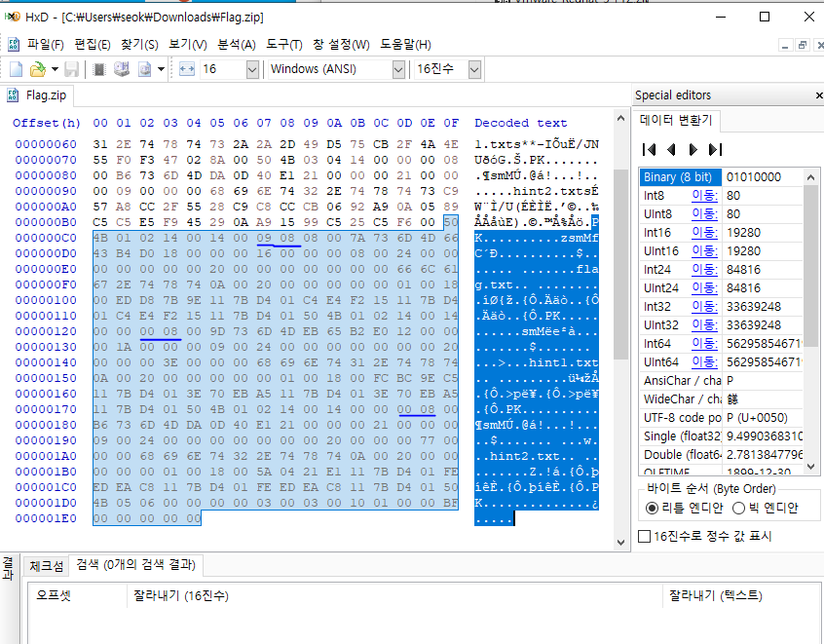824x644 pixels.
Task: Jump to first byte in data inspector
Action: coord(649,150)
